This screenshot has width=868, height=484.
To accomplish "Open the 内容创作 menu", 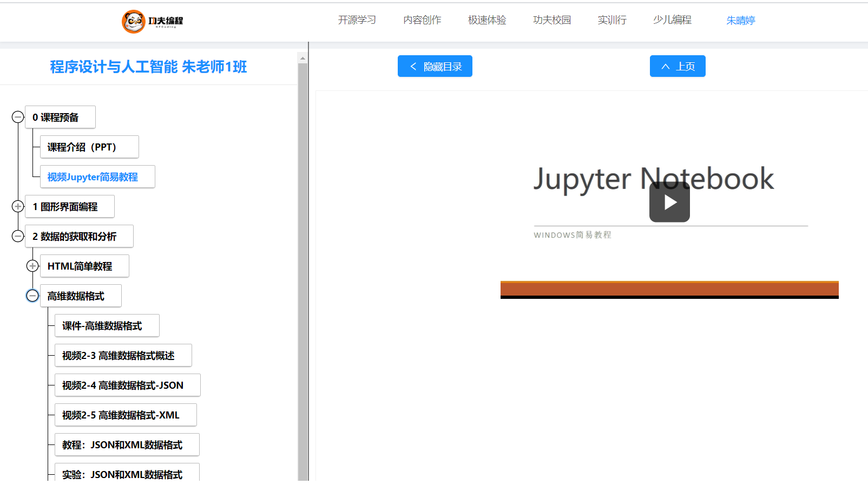I will (422, 20).
